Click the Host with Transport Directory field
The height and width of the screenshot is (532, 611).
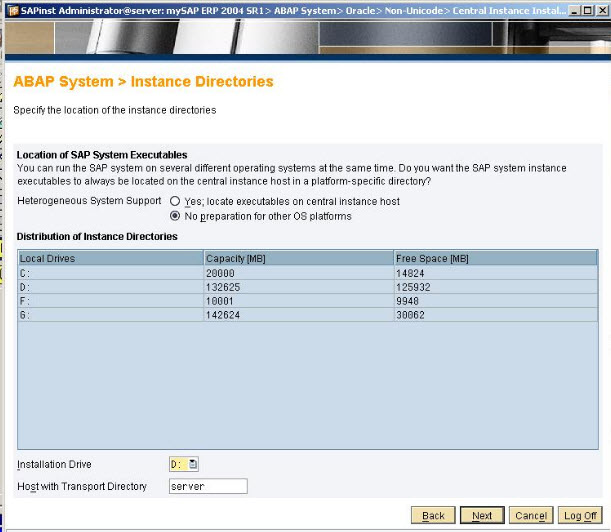[x=208, y=486]
